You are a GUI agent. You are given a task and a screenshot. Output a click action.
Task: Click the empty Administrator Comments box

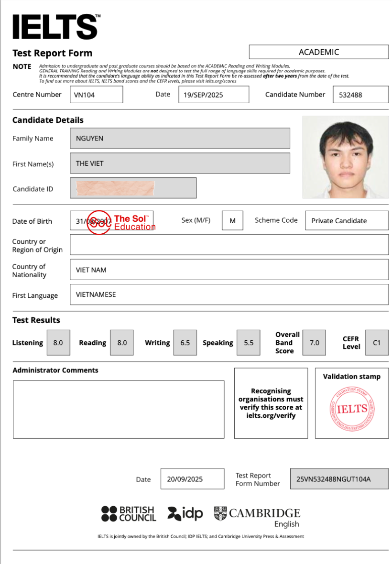pyautogui.click(x=119, y=409)
